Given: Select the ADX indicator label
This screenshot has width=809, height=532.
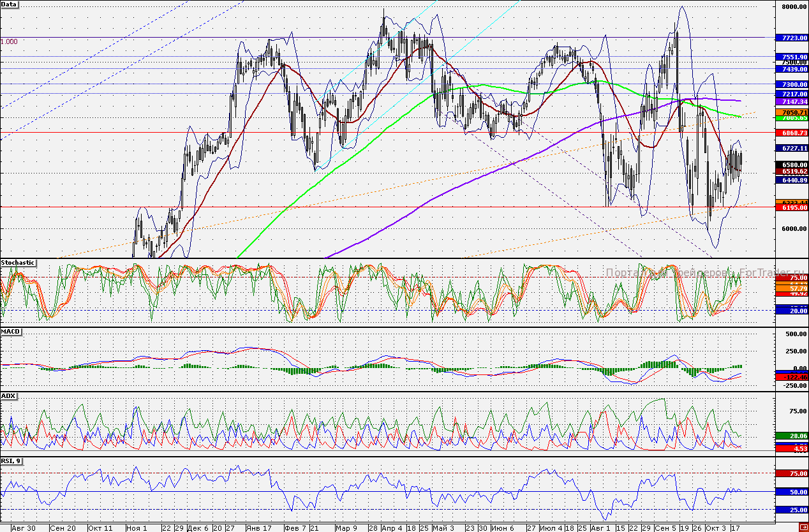Looking at the screenshot, I should coord(9,396).
